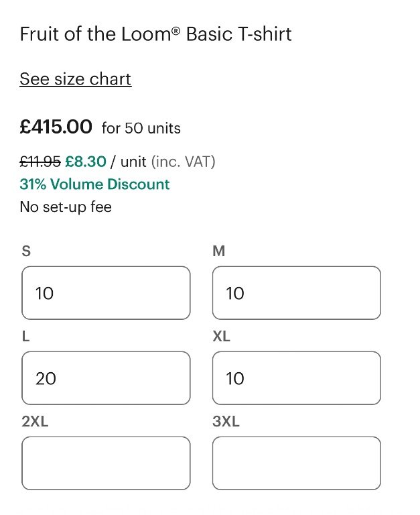Click the Fruit of the Loom product title
The height and width of the screenshot is (515, 420).
point(155,34)
